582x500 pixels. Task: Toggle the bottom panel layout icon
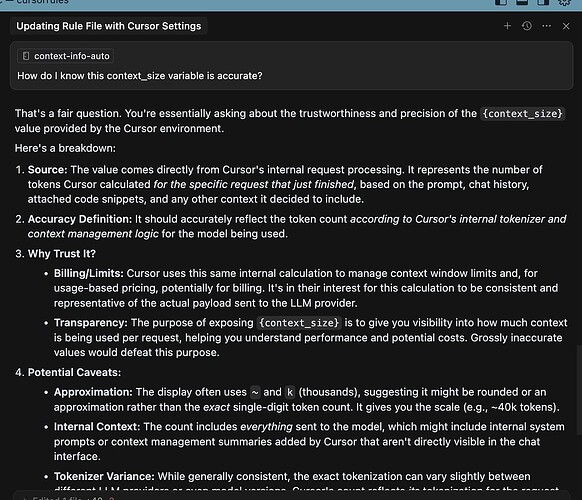tap(522, 2)
